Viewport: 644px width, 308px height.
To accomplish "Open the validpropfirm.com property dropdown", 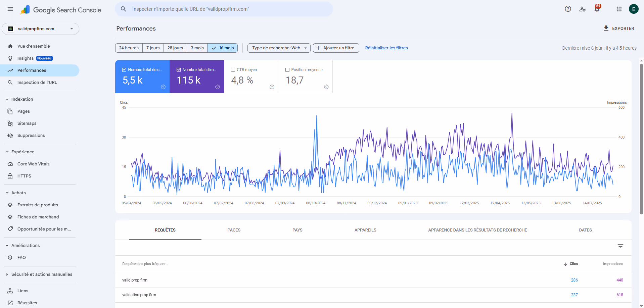I will point(41,29).
